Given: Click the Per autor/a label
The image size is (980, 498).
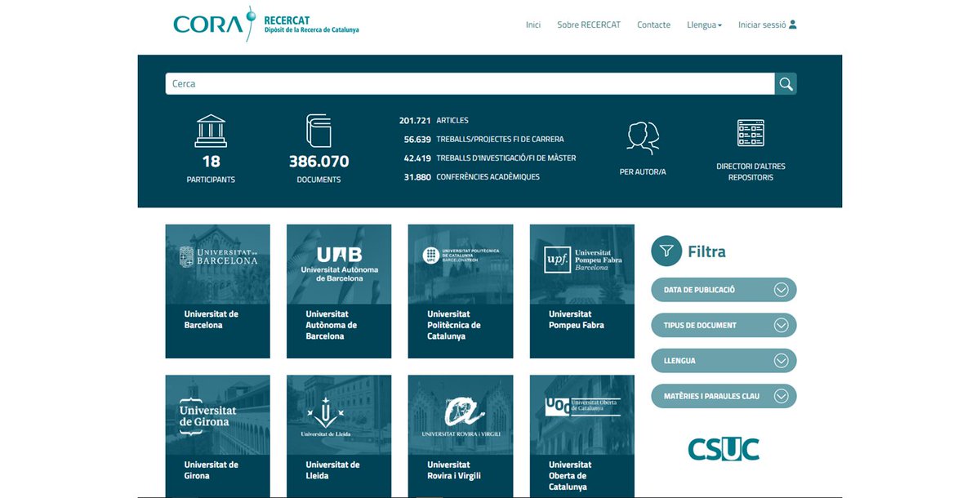Looking at the screenshot, I should pos(643,172).
